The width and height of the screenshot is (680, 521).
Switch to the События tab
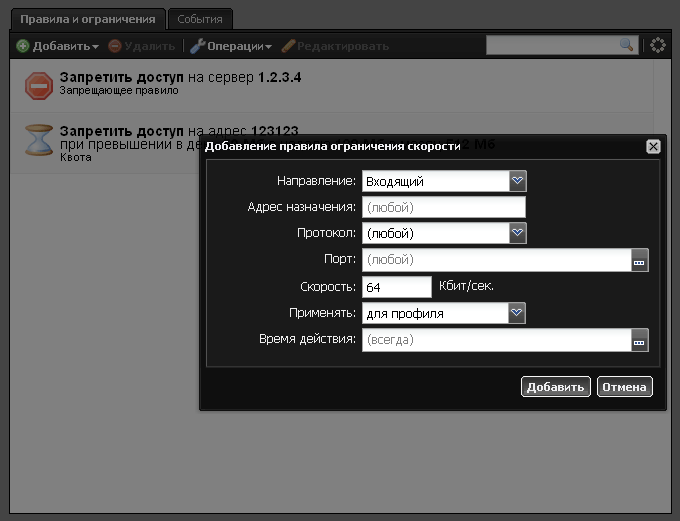(200, 19)
